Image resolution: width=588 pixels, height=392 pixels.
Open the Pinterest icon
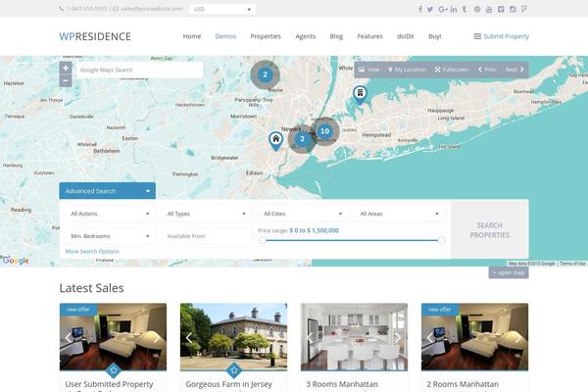[x=477, y=9]
